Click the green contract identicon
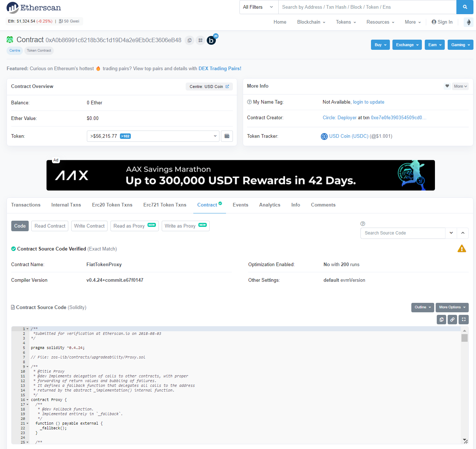476x449 pixels. (x=10, y=40)
